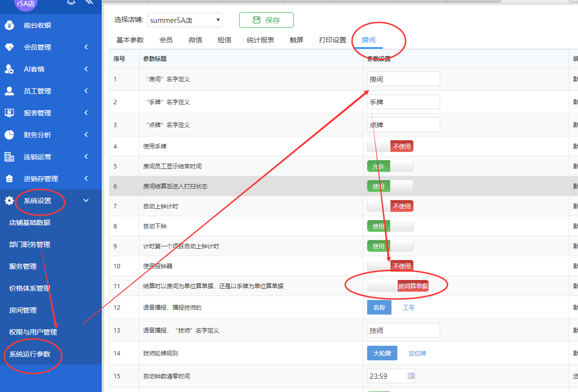Open 房间管理 submenu
This screenshot has width=578, height=392.
(23, 310)
